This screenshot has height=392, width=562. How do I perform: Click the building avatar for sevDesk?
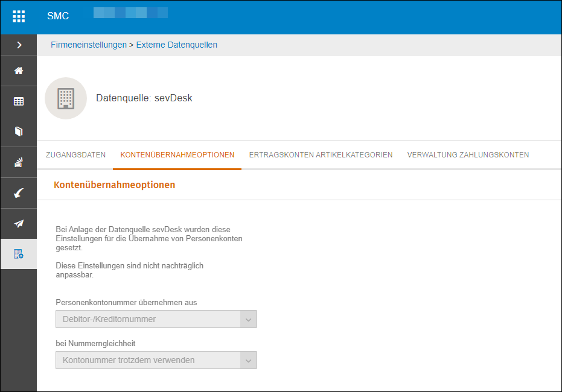click(x=66, y=98)
